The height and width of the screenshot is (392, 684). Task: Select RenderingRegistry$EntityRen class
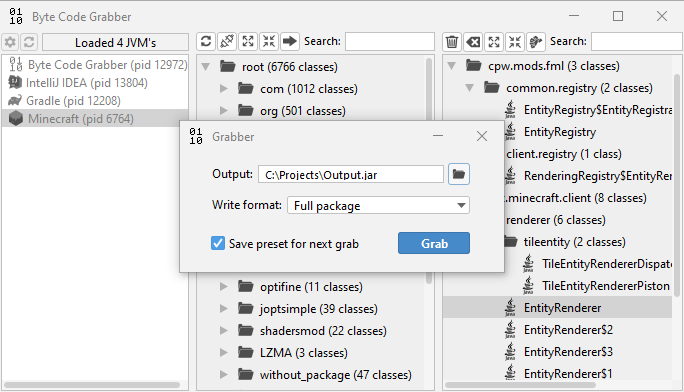(x=588, y=176)
